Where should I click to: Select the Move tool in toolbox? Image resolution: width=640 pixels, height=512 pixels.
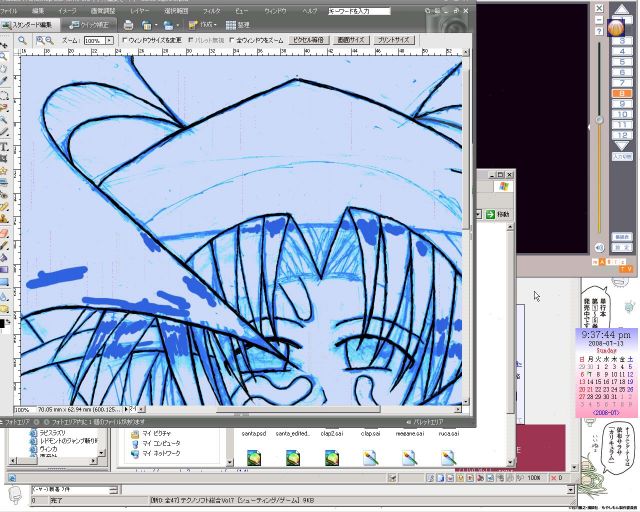pyautogui.click(x=4, y=45)
